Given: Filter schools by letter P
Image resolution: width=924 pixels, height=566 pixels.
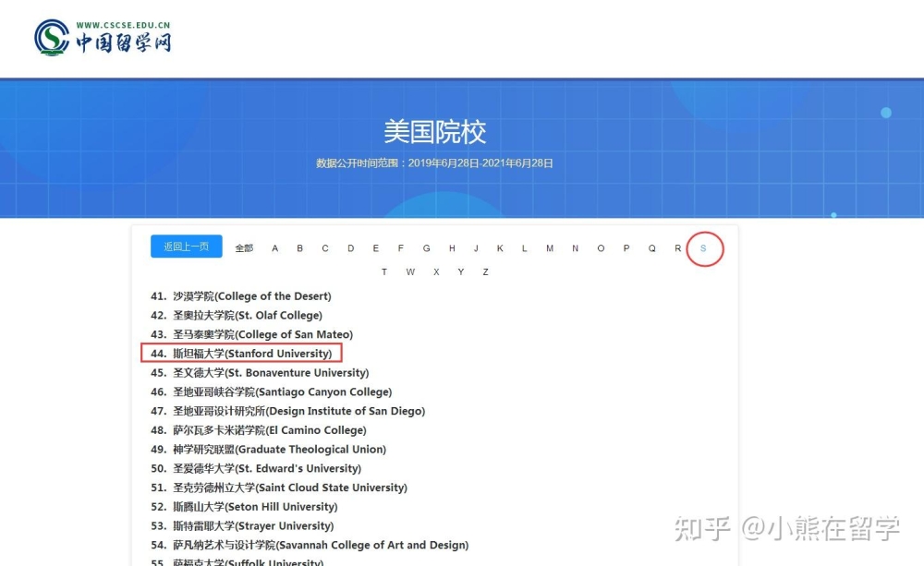Looking at the screenshot, I should coord(626,248).
